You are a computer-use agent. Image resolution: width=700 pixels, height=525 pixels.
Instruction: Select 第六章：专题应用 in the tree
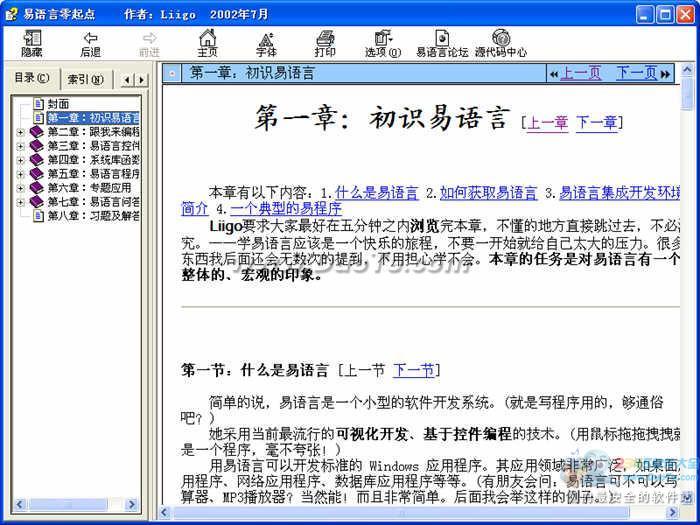point(89,188)
